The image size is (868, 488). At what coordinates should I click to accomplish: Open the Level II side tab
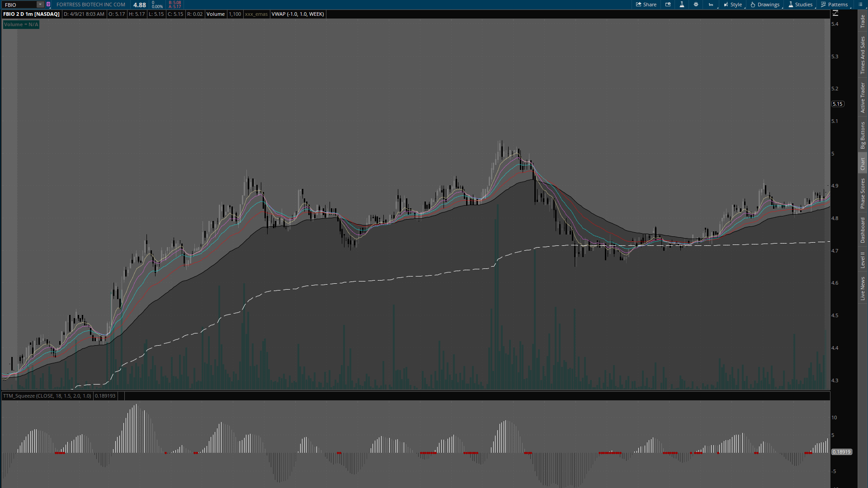(863, 260)
